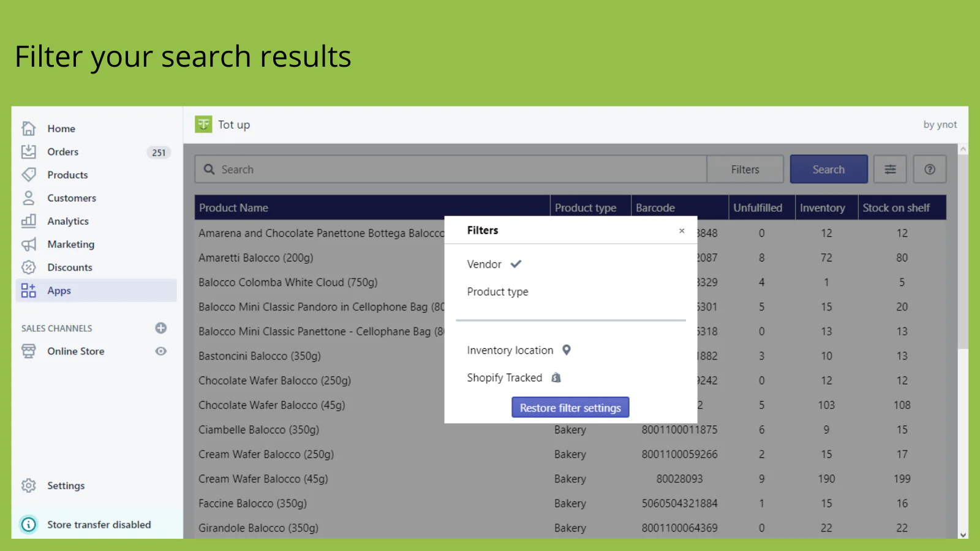Image resolution: width=980 pixels, height=551 pixels.
Task: Open Online Store sales channel
Action: coord(76,351)
